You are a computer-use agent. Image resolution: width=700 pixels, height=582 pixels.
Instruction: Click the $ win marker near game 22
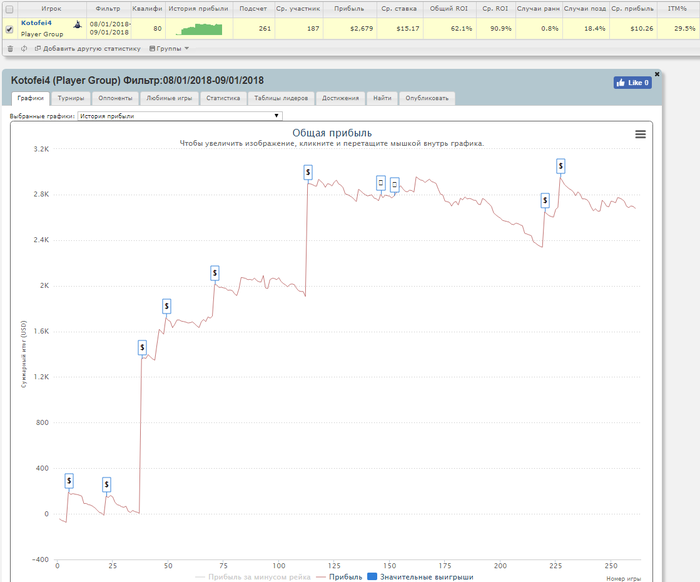coord(106,484)
